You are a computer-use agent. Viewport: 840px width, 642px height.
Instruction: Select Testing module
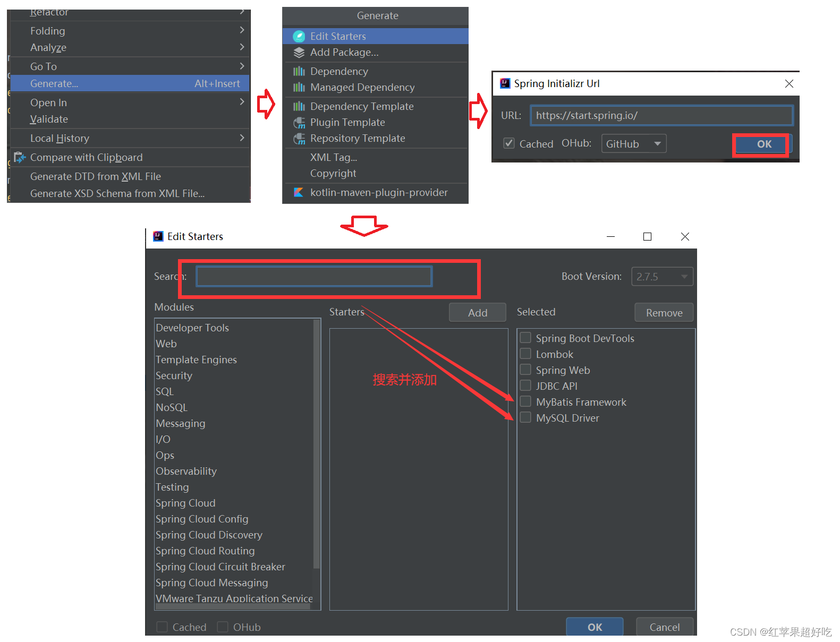pos(234,487)
